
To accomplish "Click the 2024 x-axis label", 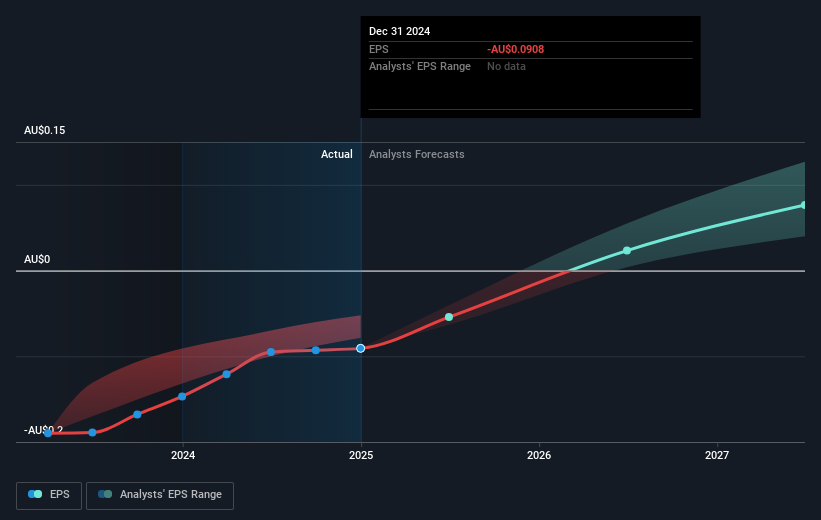I will pyautogui.click(x=183, y=455).
